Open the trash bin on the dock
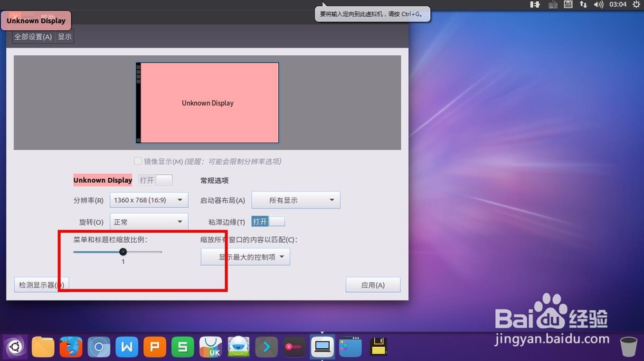The image size is (644, 361). [628, 347]
